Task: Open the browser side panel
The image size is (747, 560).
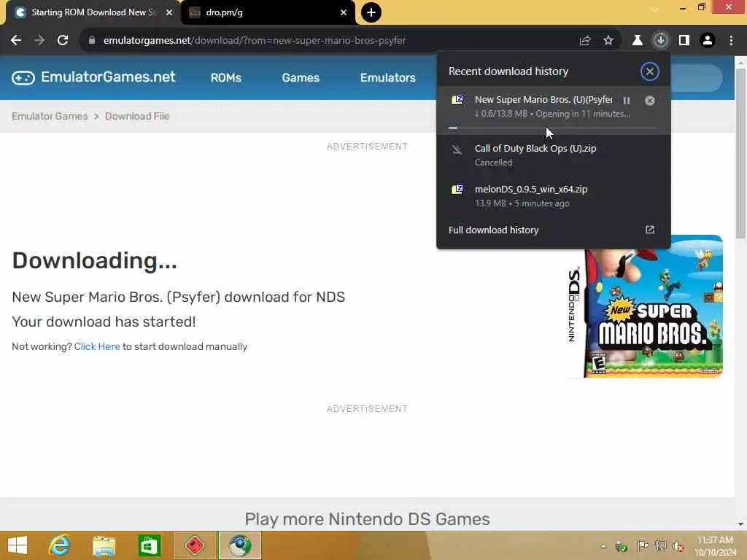Action: pos(684,41)
